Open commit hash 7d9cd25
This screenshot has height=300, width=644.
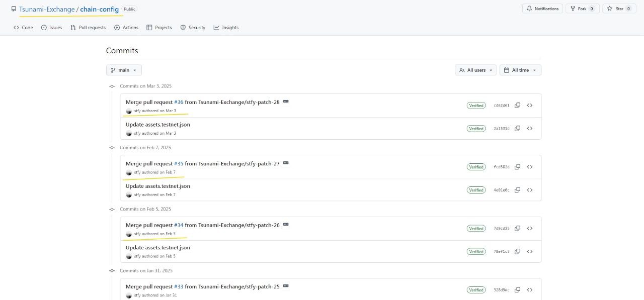502,229
